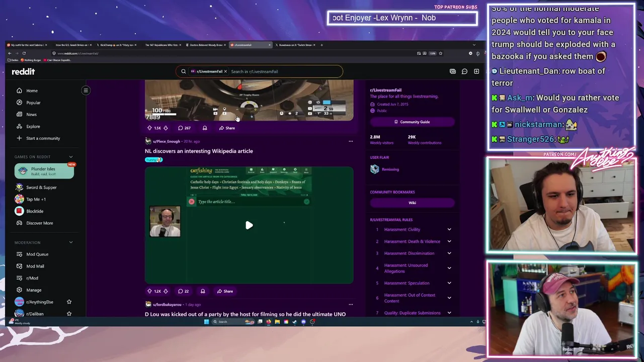Open Sword & Supper game
644x362 pixels.
[41, 188]
